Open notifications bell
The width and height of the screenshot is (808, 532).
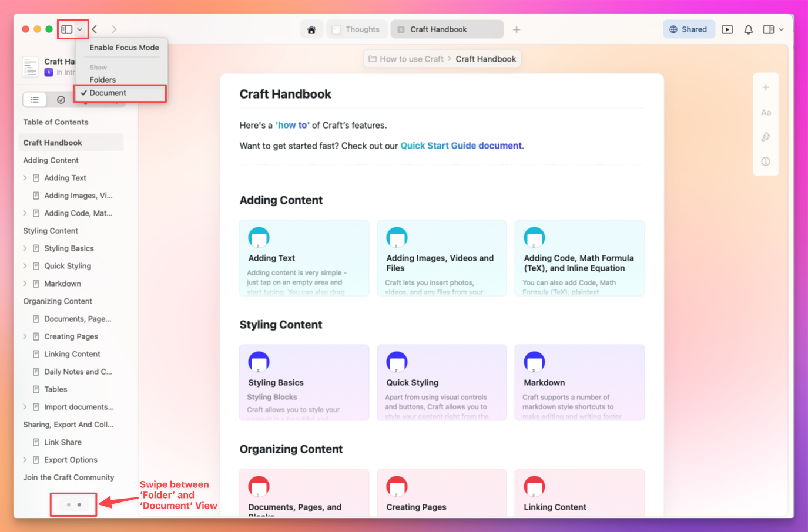pyautogui.click(x=749, y=29)
